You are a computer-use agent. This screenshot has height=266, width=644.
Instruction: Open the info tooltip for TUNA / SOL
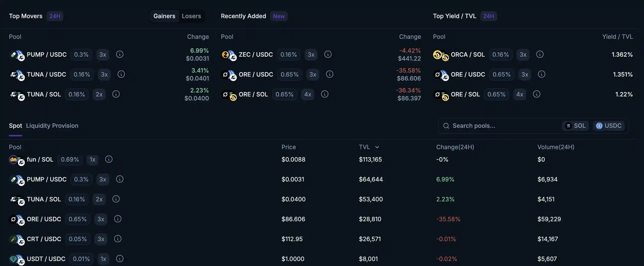116,94
